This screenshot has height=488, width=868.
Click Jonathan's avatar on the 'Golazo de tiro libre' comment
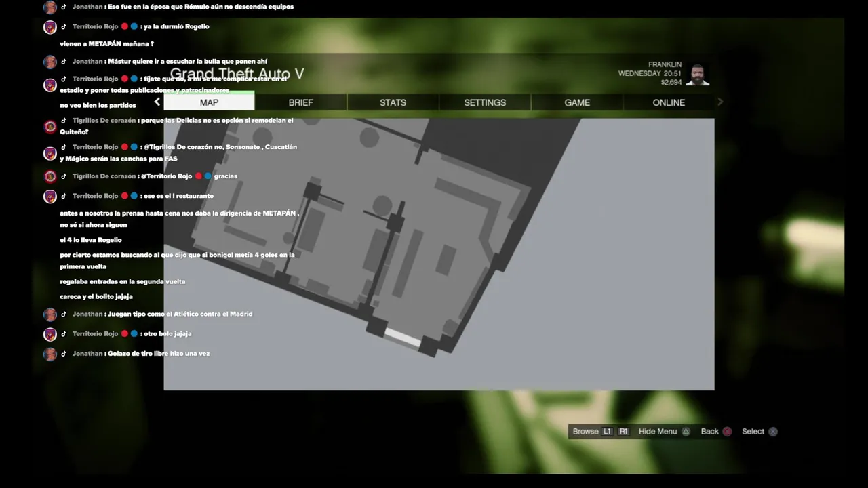click(x=50, y=354)
